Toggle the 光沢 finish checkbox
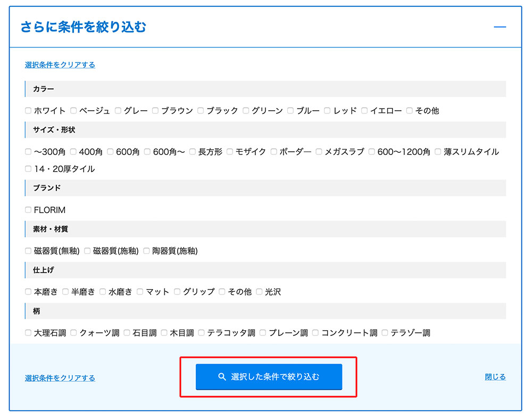Image resolution: width=532 pixels, height=418 pixels. point(260,292)
